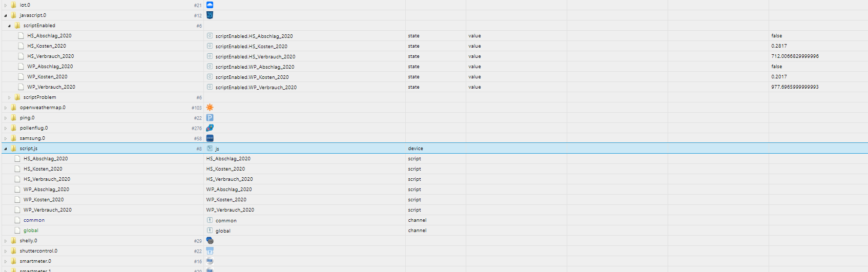
Task: Click 'script' type in WP_Verbrauch_2020 row
Action: [x=415, y=210]
